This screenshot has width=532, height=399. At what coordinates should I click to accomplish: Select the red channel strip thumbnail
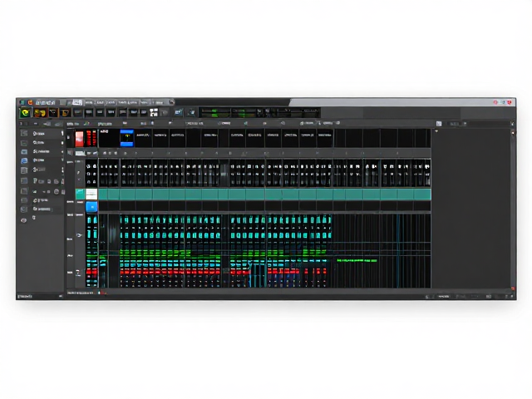[79, 139]
